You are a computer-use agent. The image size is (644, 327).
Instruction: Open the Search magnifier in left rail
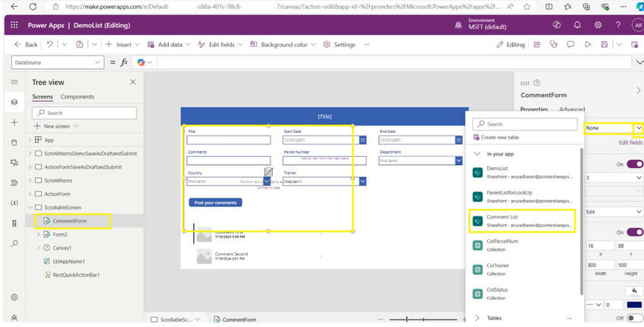(x=14, y=243)
